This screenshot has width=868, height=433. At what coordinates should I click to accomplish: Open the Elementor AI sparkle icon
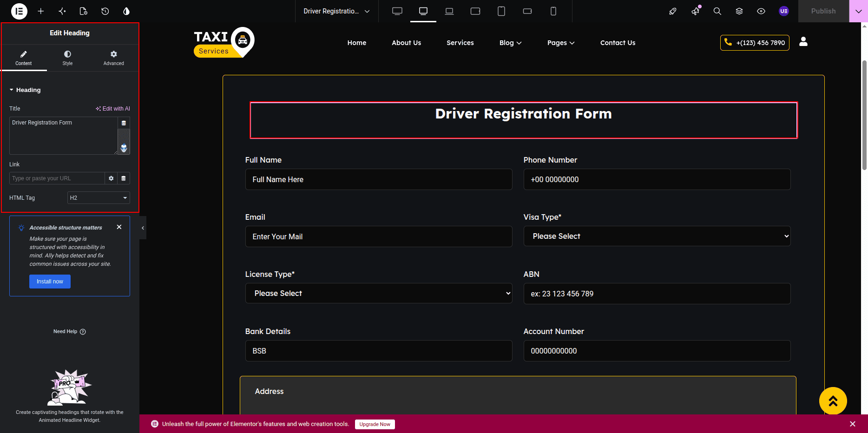62,11
